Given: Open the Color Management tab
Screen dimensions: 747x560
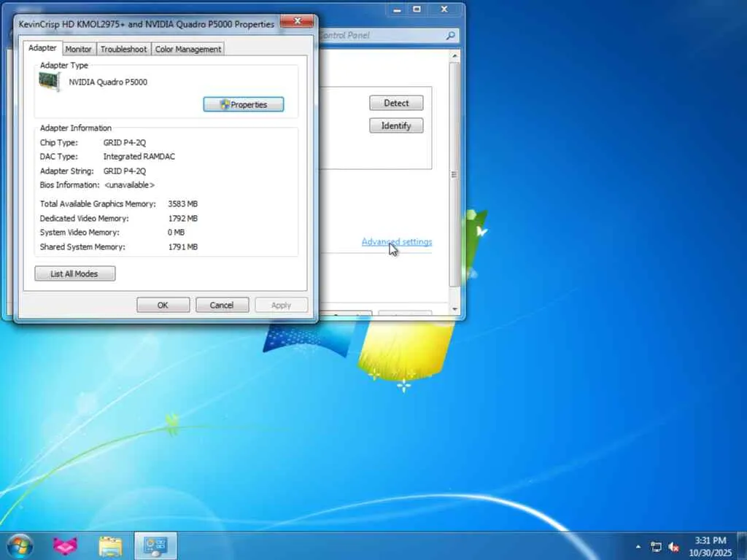Looking at the screenshot, I should [x=187, y=49].
